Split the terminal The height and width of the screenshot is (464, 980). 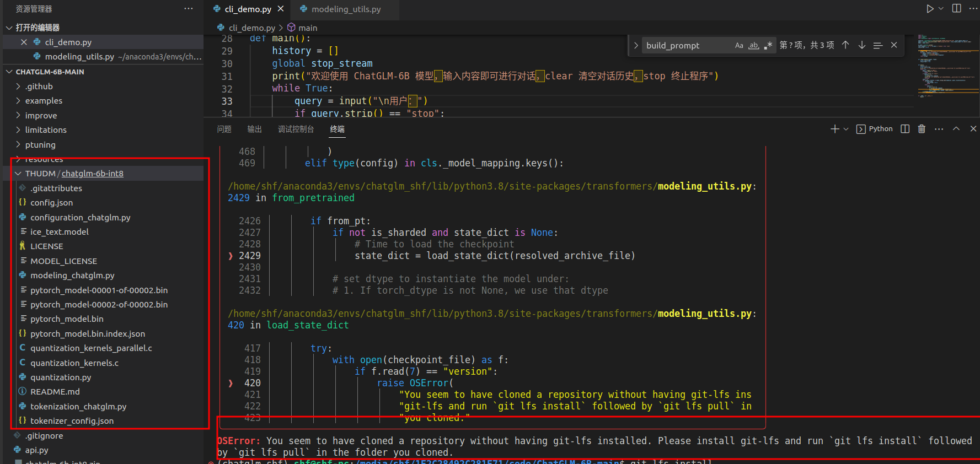tap(905, 128)
